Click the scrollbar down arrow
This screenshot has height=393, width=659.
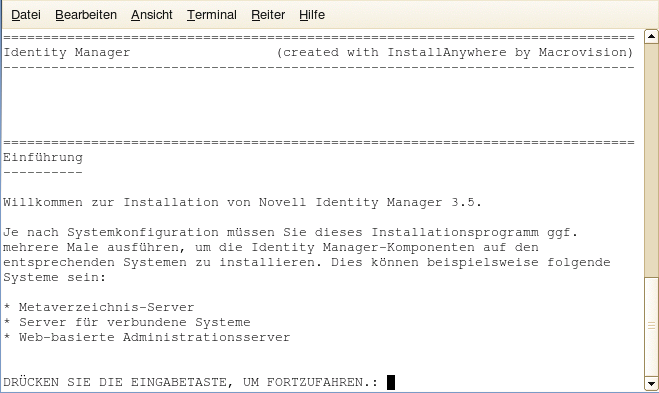point(651,383)
